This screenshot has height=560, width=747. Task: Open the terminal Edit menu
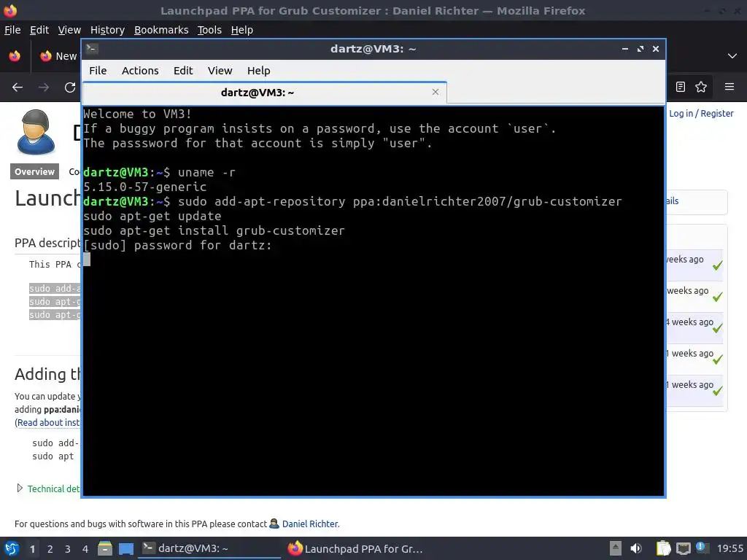183,71
